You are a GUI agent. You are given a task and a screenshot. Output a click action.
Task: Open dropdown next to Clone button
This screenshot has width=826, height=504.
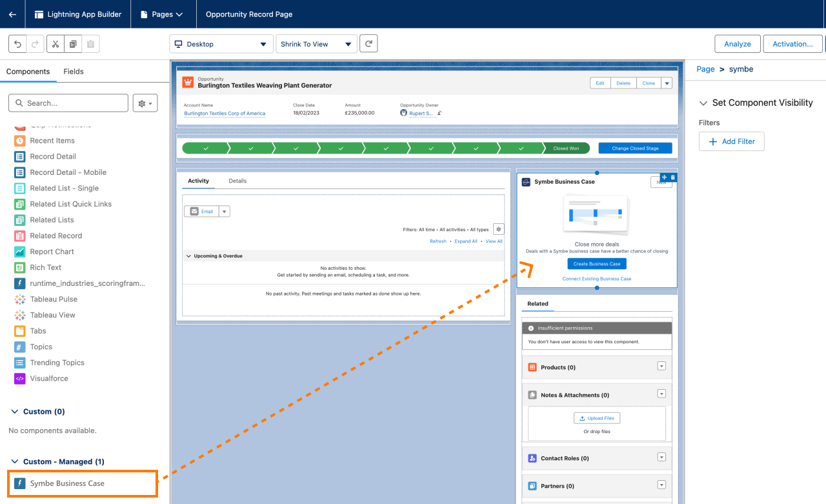point(667,83)
